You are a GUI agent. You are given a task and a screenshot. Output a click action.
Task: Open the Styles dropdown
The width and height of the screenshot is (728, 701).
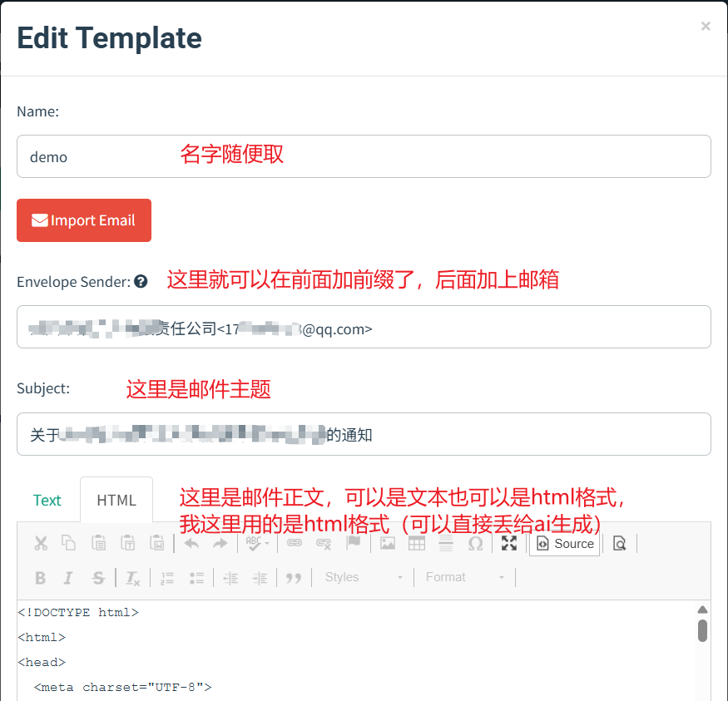364,577
